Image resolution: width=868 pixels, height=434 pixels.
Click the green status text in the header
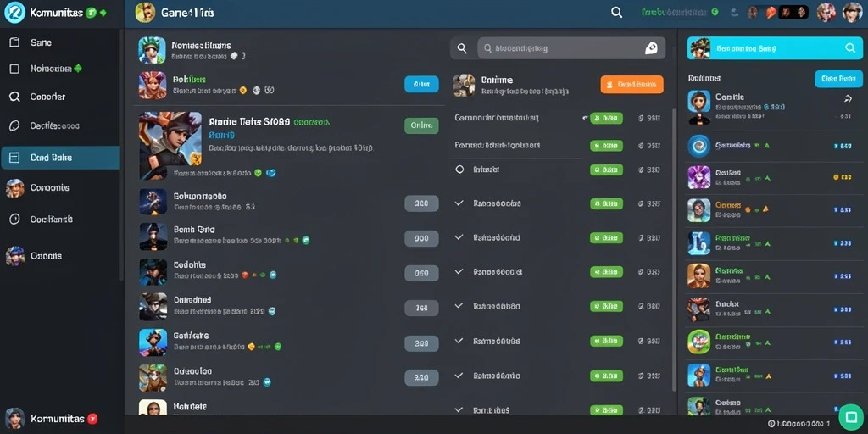675,12
